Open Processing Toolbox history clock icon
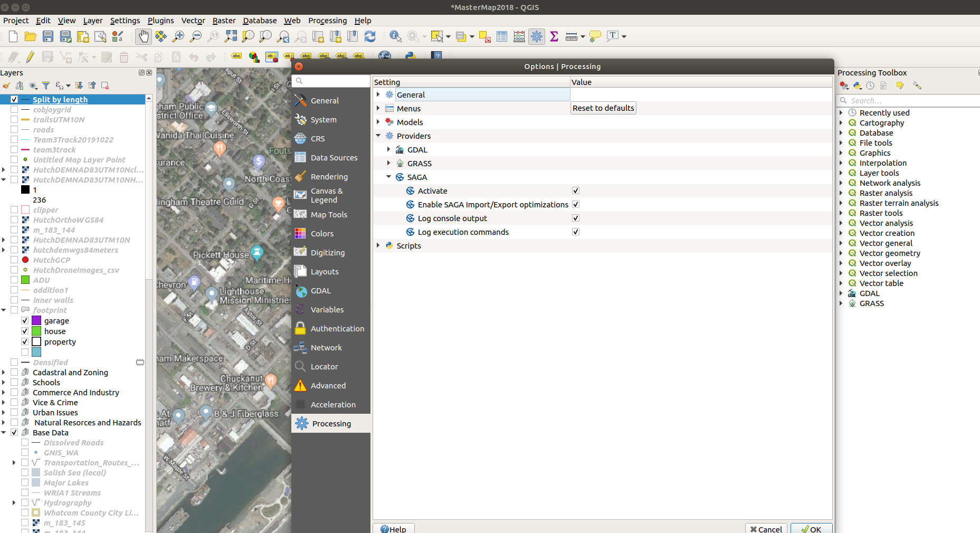This screenshot has width=980, height=533. coord(870,85)
